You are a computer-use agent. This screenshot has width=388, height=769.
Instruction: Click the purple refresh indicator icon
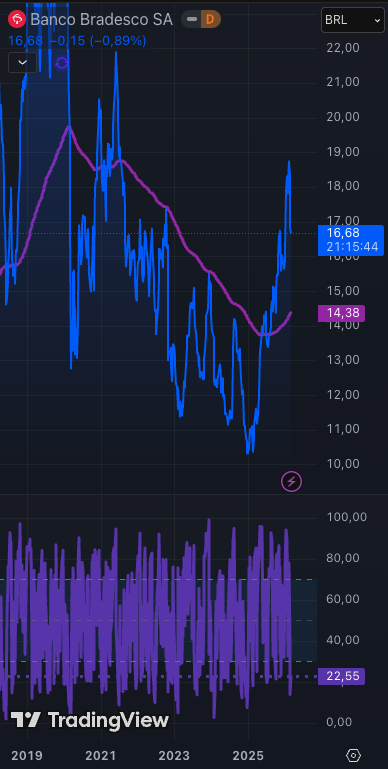pyautogui.click(x=62, y=63)
